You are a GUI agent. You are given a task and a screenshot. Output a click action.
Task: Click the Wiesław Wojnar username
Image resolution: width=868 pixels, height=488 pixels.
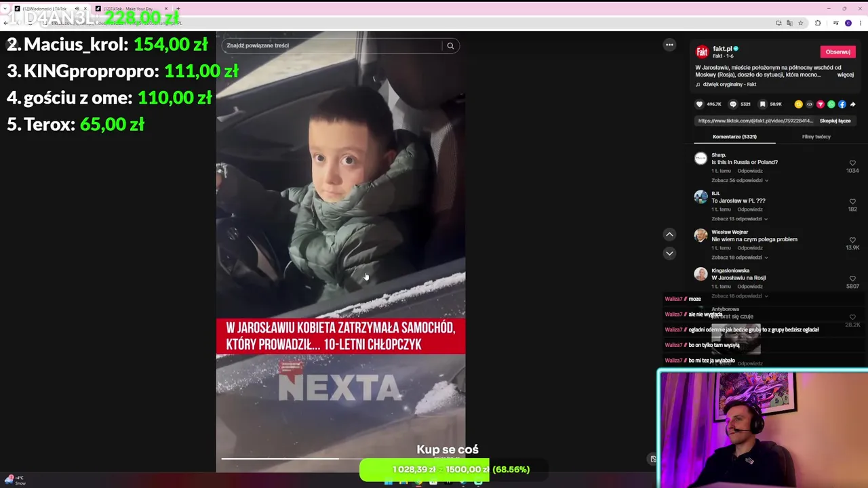click(x=730, y=232)
